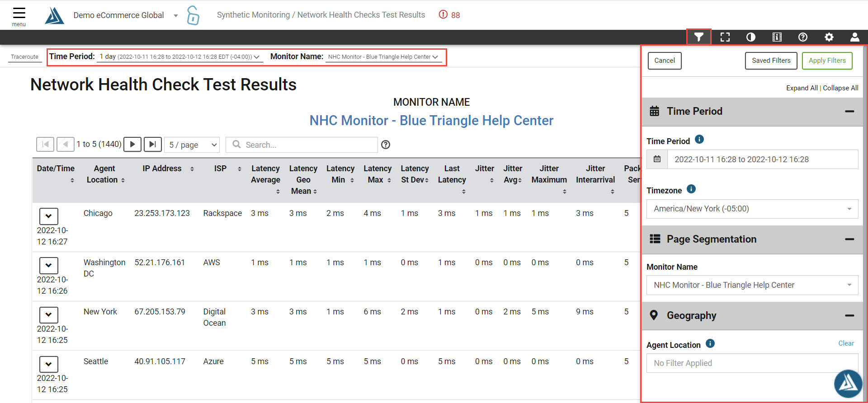Viewport: 868px width, 403px height.
Task: Collapse the Page Segmentation filter section
Action: (849, 239)
